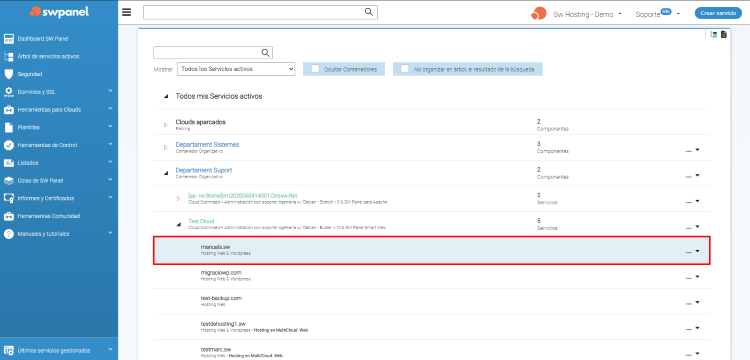This screenshot has width=750, height=360.
Task: Collapse Todos mis Servicios activos tree
Action: click(166, 97)
